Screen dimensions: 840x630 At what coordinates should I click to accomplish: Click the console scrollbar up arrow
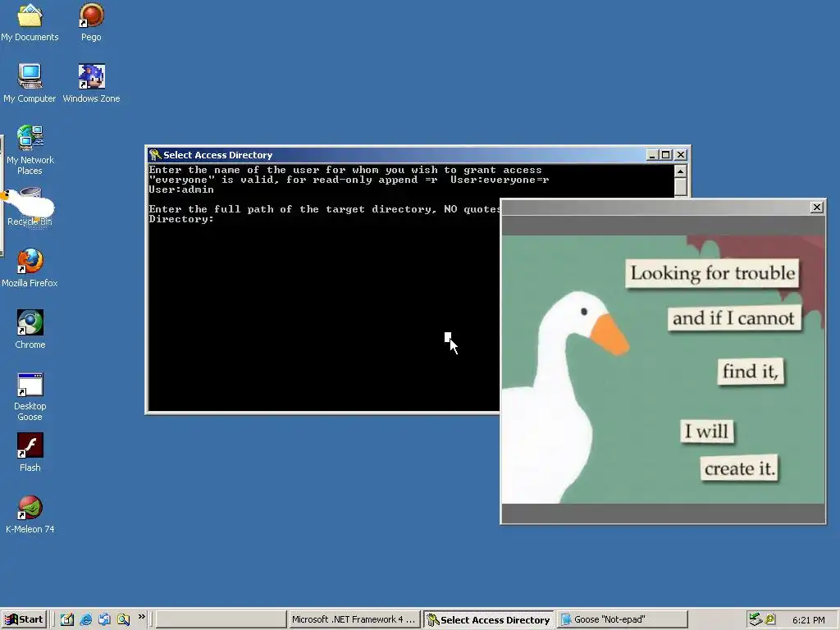point(680,171)
